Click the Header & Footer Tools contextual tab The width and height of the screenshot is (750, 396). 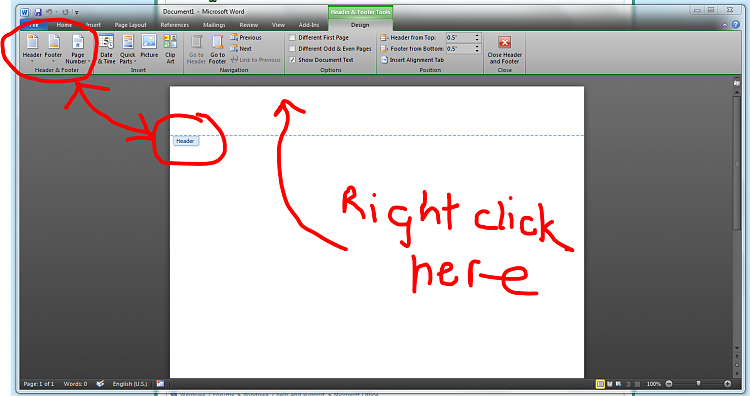click(361, 12)
